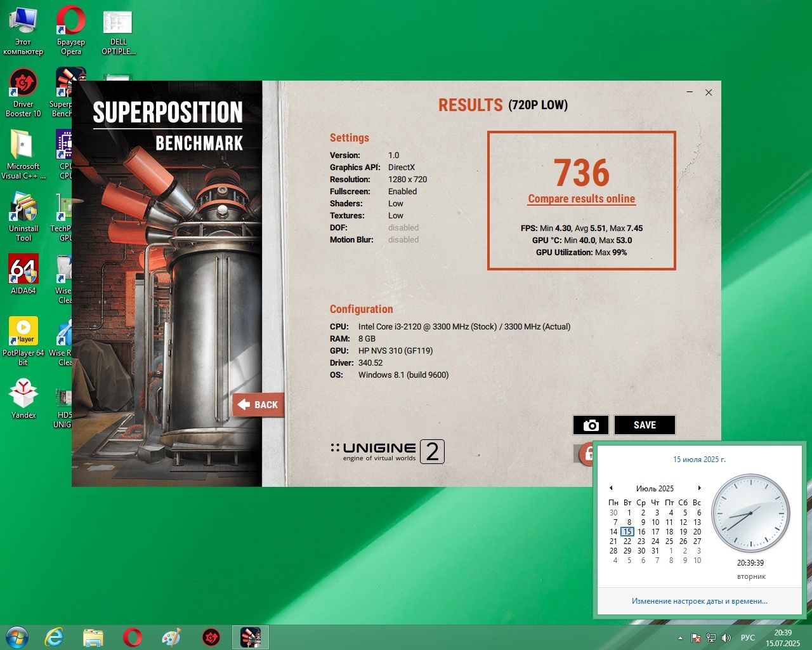Viewport: 812px width, 650px height.
Task: Show hidden system tray icons
Action: coord(681,638)
